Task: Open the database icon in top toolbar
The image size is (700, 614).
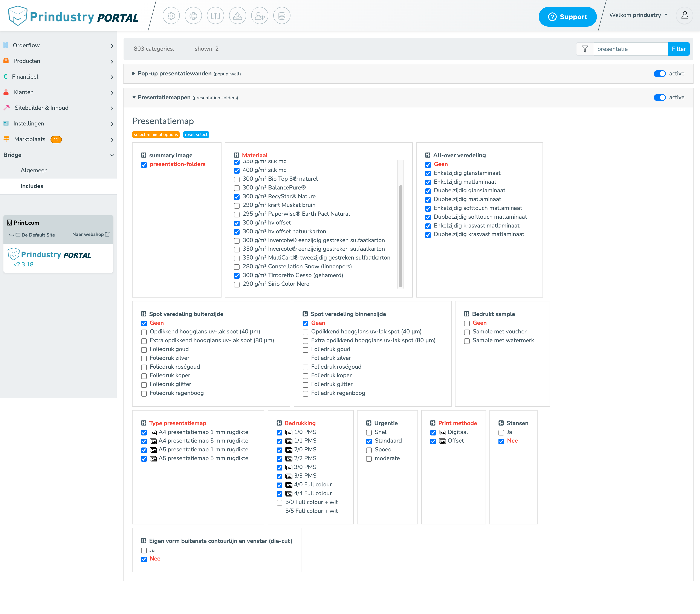Action: [282, 16]
